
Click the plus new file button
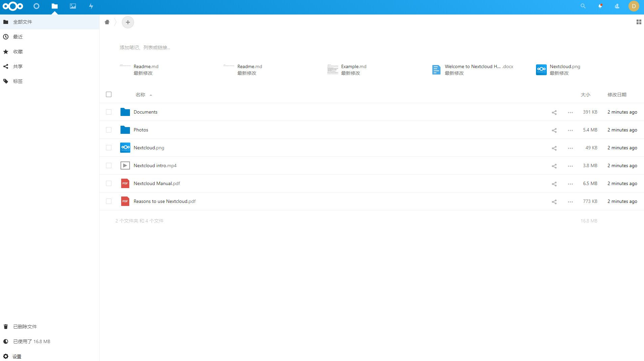[x=128, y=22]
